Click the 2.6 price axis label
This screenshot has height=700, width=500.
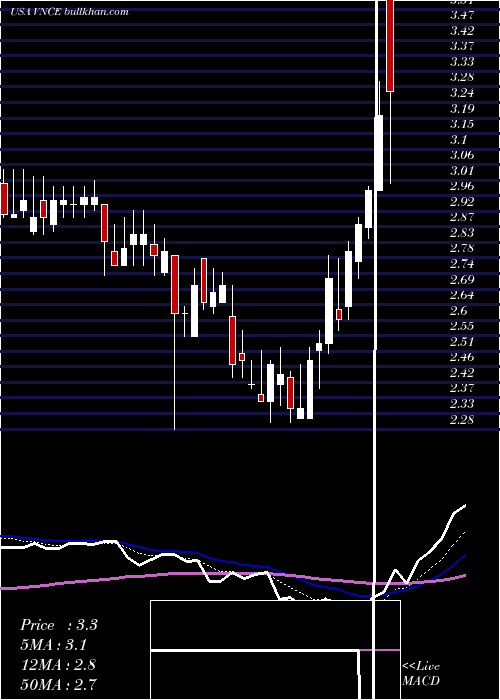pos(459,311)
